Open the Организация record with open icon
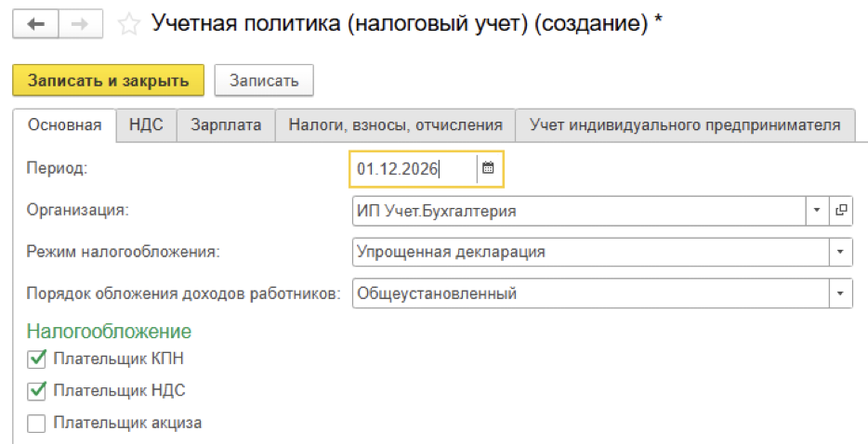The width and height of the screenshot is (868, 444). point(841,211)
